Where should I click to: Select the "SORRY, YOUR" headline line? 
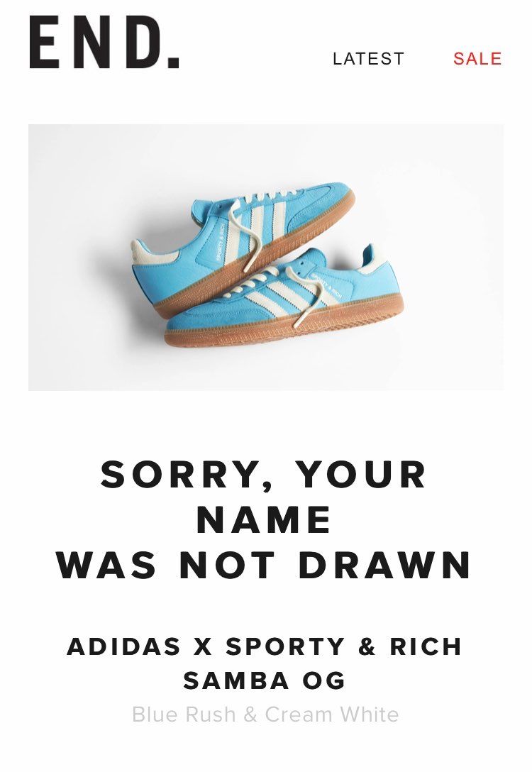[x=264, y=475]
